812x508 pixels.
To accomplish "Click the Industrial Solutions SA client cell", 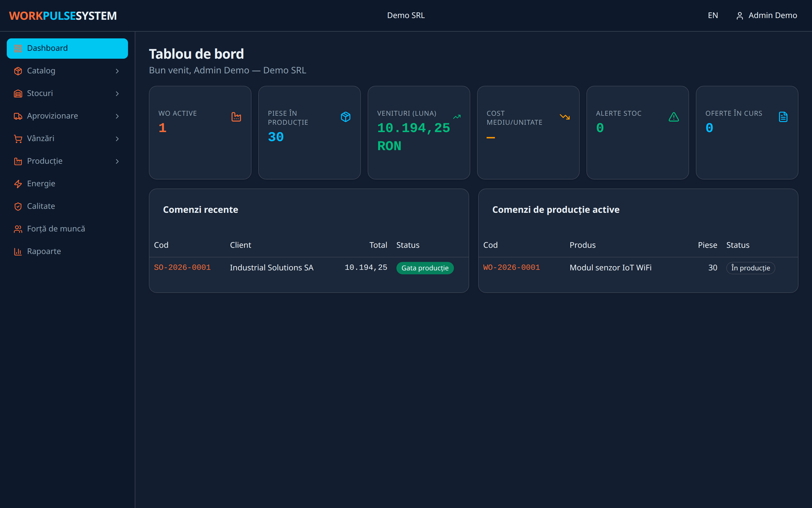I will [272, 268].
